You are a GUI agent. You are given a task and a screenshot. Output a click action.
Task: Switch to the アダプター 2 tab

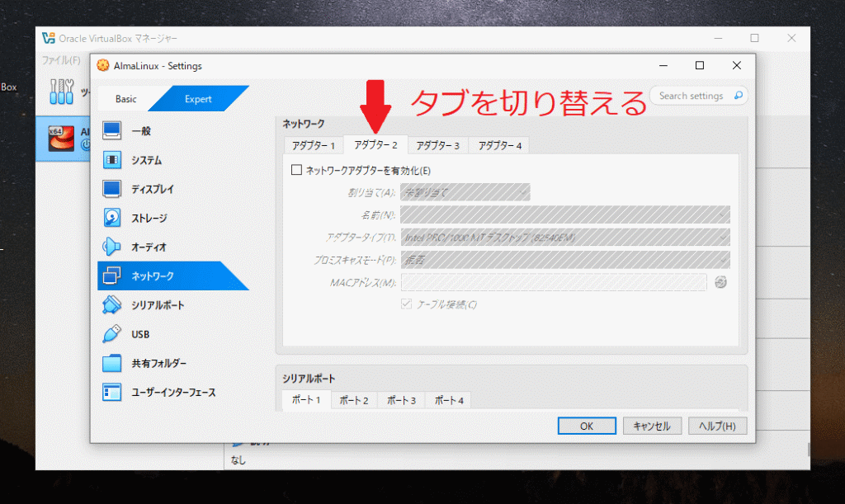375,145
